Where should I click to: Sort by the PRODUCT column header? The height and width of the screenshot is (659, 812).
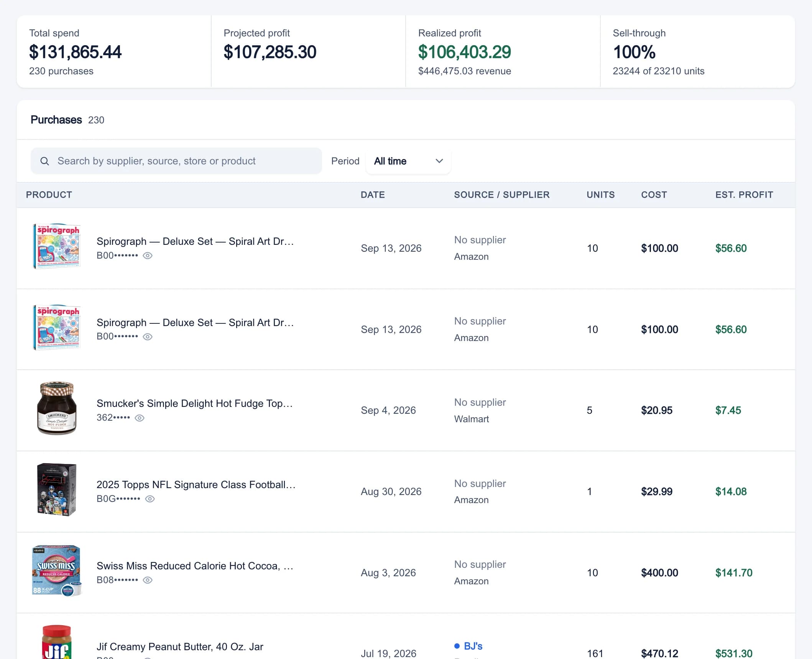coord(49,195)
